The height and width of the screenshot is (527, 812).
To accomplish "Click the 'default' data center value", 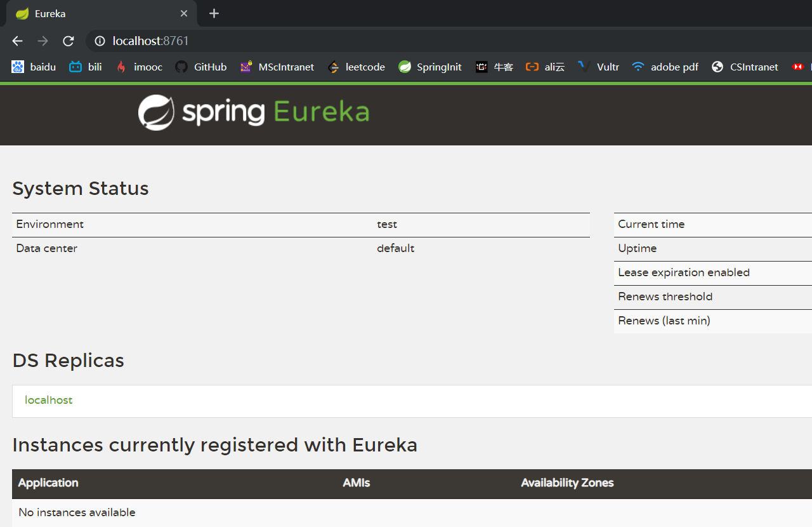I will pyautogui.click(x=396, y=248).
